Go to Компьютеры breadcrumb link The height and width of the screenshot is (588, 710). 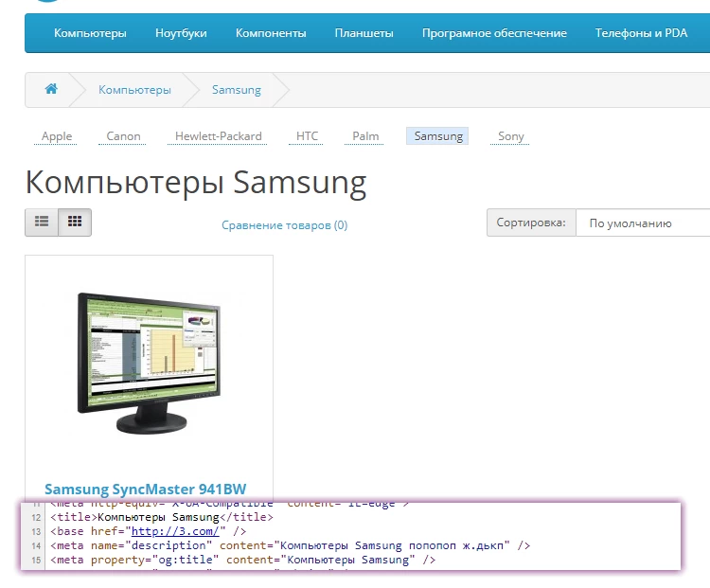pyautogui.click(x=135, y=90)
